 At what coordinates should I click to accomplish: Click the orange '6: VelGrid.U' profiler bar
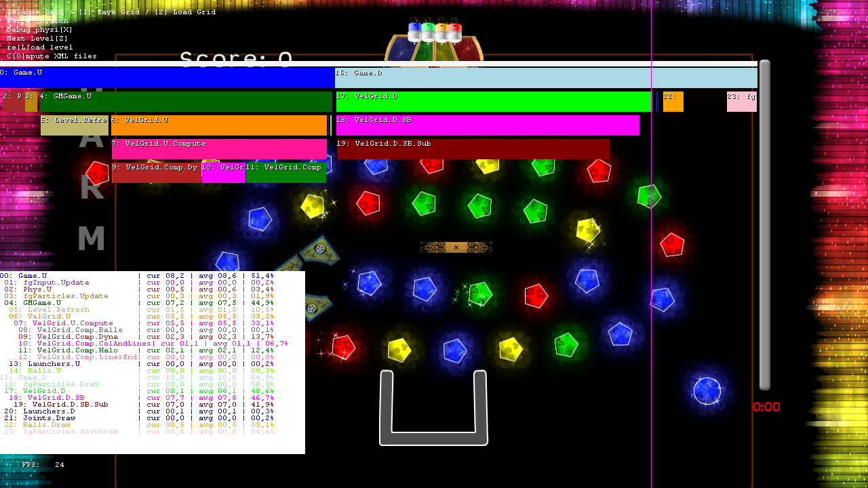tap(219, 125)
